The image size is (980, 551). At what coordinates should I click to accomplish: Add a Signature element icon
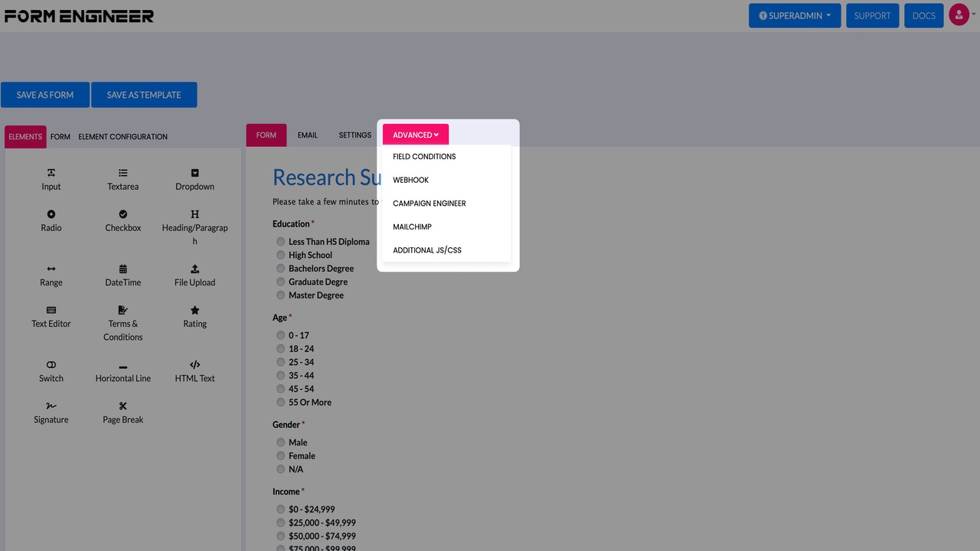(x=51, y=406)
